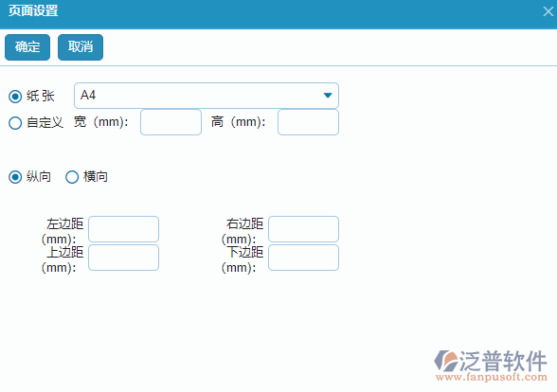Viewport: 557px width, 392px height.
Task: Focus the 右边距 right margin field
Action: click(304, 229)
